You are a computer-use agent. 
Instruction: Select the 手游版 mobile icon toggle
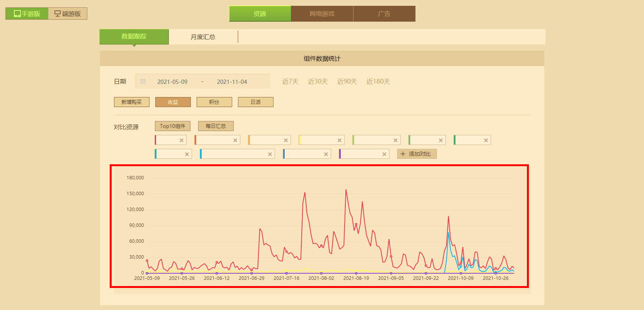point(17,14)
